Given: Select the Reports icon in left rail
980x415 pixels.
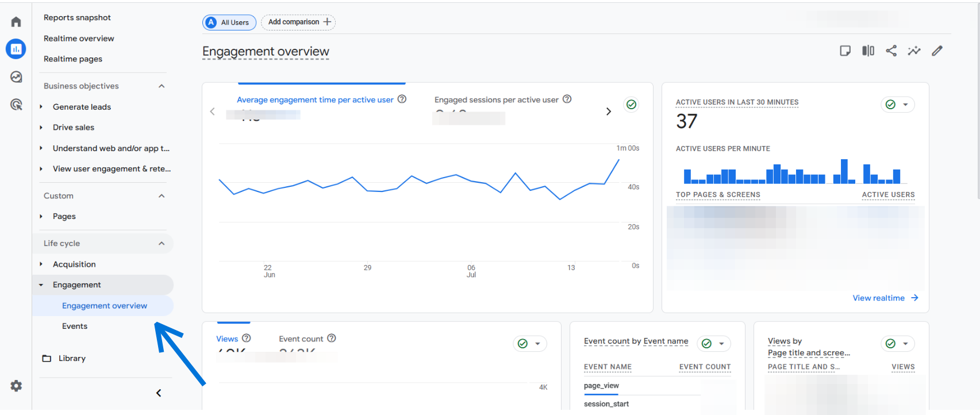Looking at the screenshot, I should 16,49.
